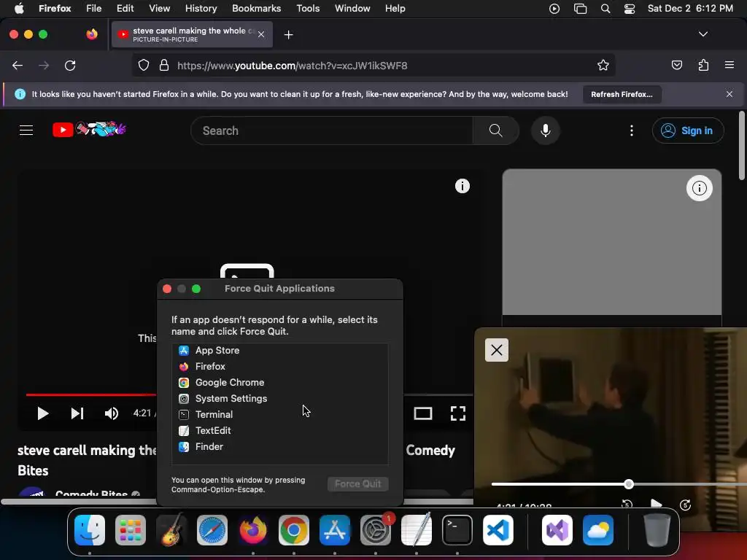Close the steve carell tab

[x=261, y=34]
